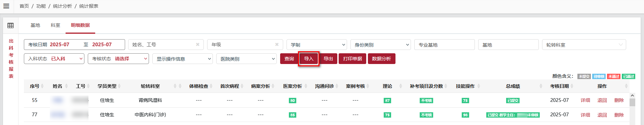The height and width of the screenshot is (125, 644).
Task: Click the 导出 button
Action: (328, 59)
